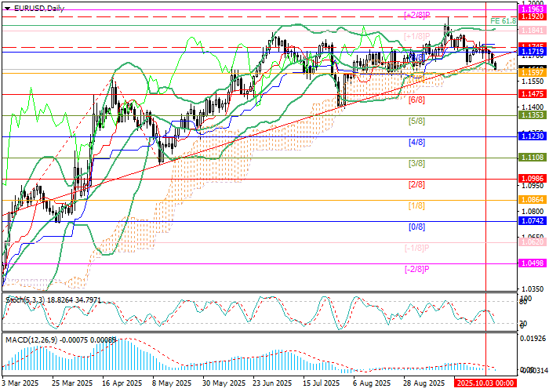This screenshot has width=549, height=392.
Task: Click the 1.0864 orange price tag
Action: (533, 200)
